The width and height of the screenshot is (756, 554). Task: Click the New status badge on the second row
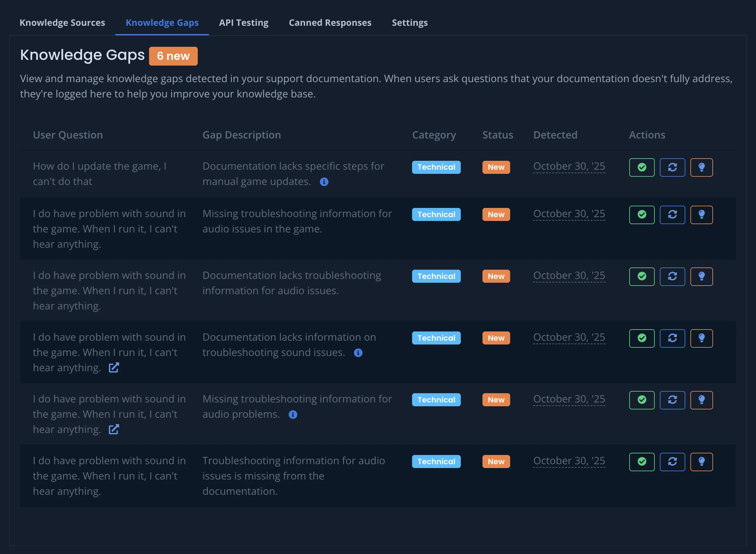(496, 214)
